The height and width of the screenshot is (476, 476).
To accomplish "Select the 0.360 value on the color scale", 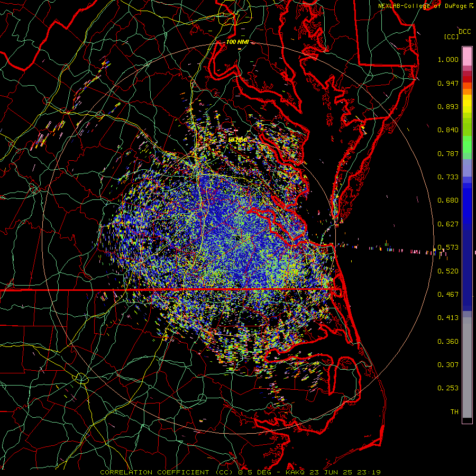I will (448, 342).
